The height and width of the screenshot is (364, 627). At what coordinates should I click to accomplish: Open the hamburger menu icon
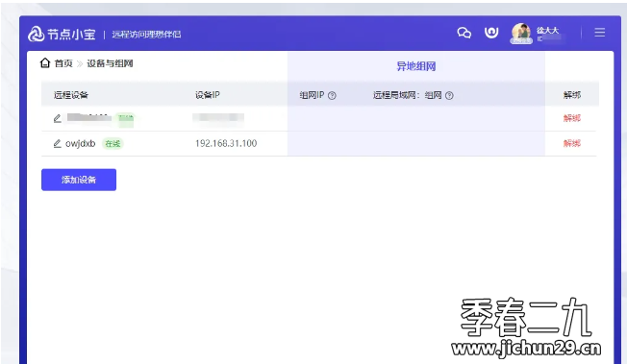pyautogui.click(x=599, y=33)
